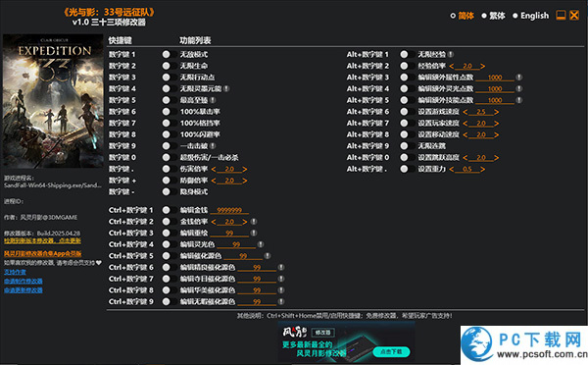This screenshot has width=588, height=365.
Task: Click info icon on Ctrl+数字键 2 row
Action: click(x=254, y=222)
